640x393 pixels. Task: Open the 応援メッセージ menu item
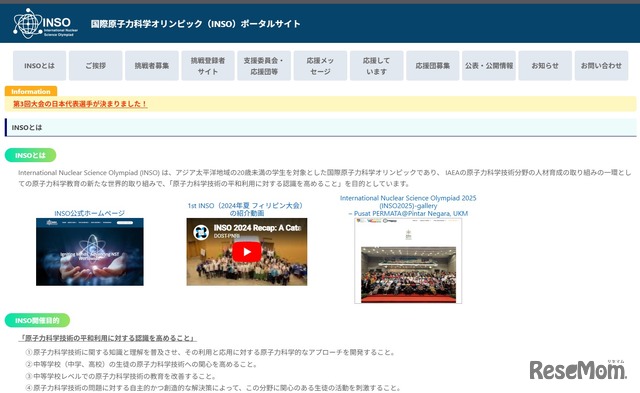[x=320, y=66]
